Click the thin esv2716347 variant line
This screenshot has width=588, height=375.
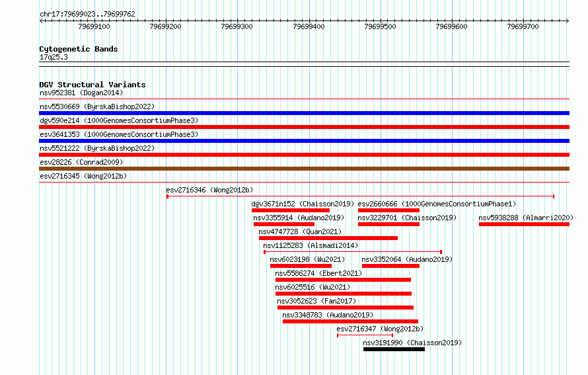click(x=365, y=335)
